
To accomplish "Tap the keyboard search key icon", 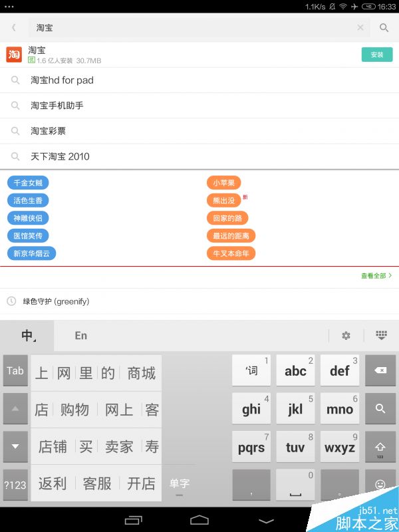I will click(380, 409).
